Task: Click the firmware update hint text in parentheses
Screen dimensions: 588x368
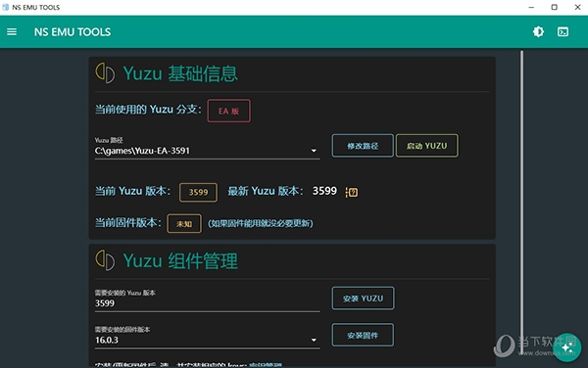Action: coord(261,223)
